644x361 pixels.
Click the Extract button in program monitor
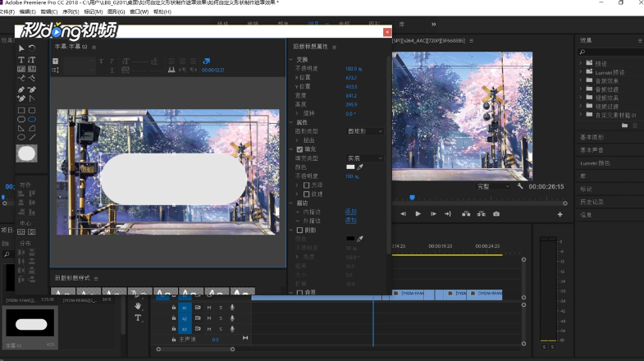[x=481, y=214]
